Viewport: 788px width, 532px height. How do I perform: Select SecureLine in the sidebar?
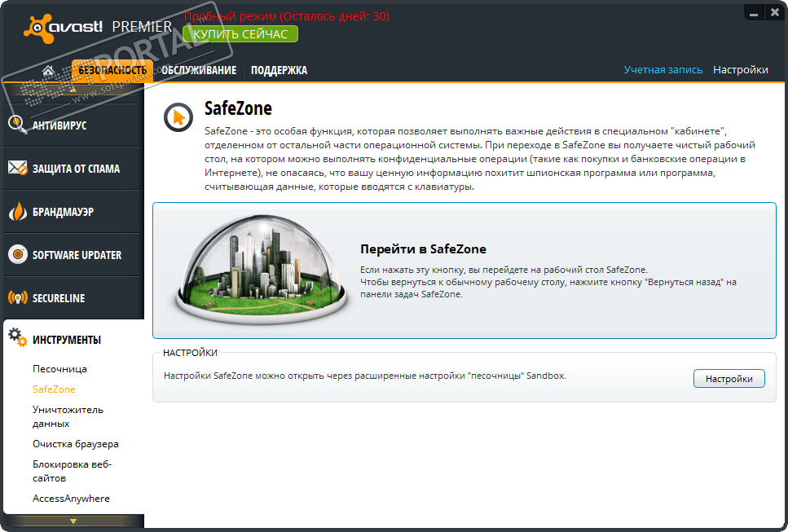click(x=73, y=298)
